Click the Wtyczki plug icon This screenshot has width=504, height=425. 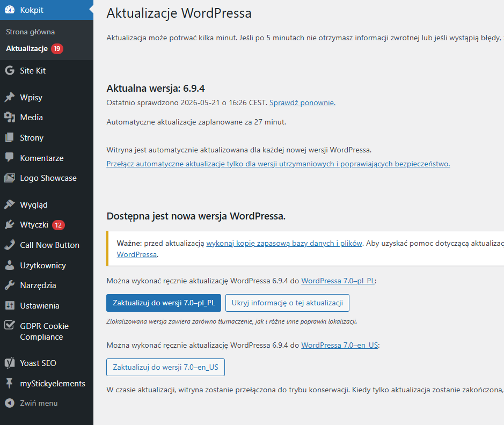10,224
